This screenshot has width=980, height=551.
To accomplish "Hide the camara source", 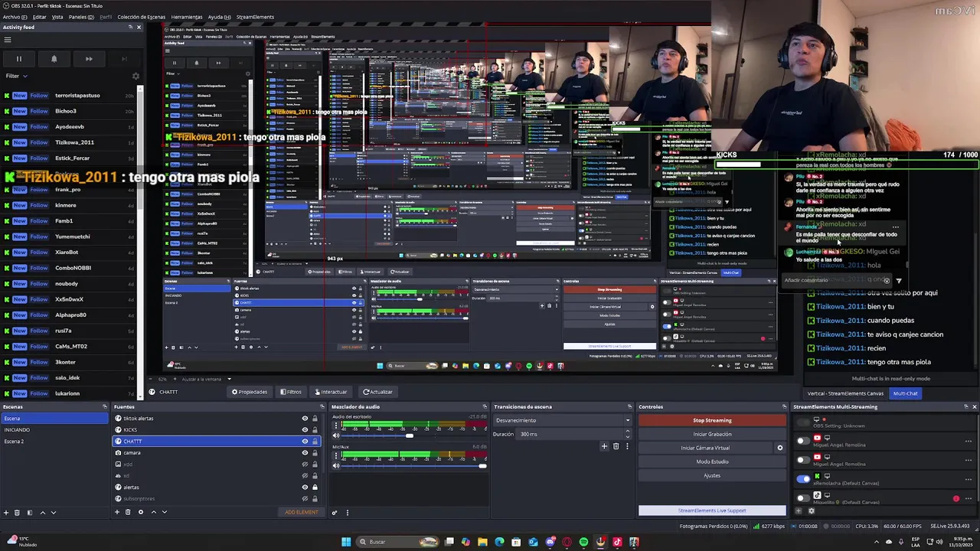I will [x=305, y=453].
